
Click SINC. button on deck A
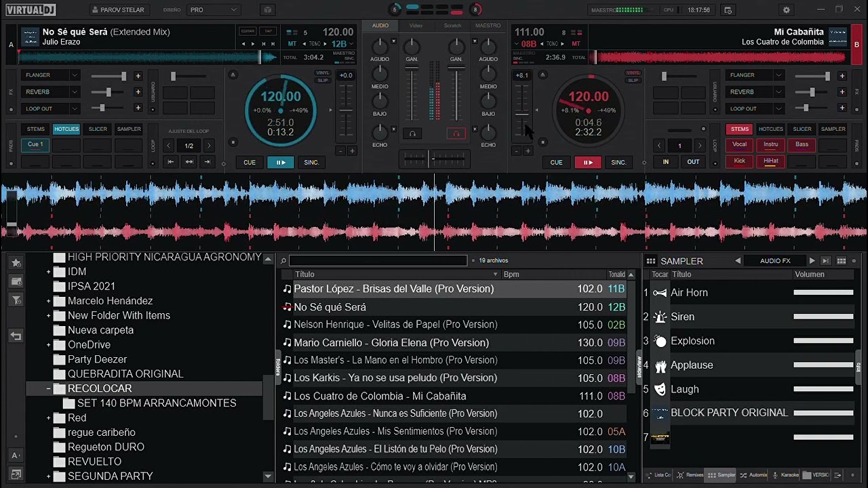tap(311, 163)
